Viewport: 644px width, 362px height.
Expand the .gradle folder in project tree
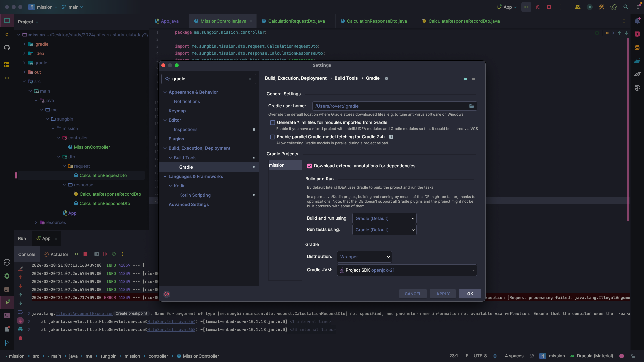click(x=24, y=44)
